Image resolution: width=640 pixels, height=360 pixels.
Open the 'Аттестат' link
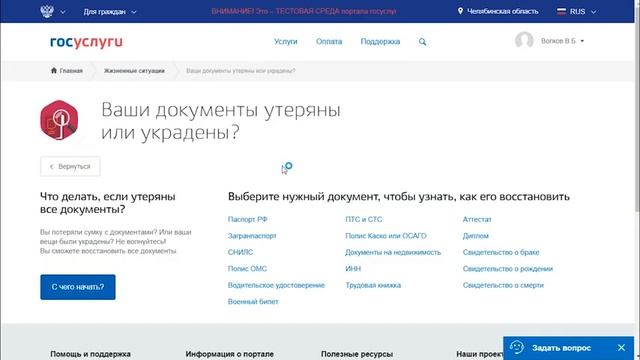tap(477, 219)
